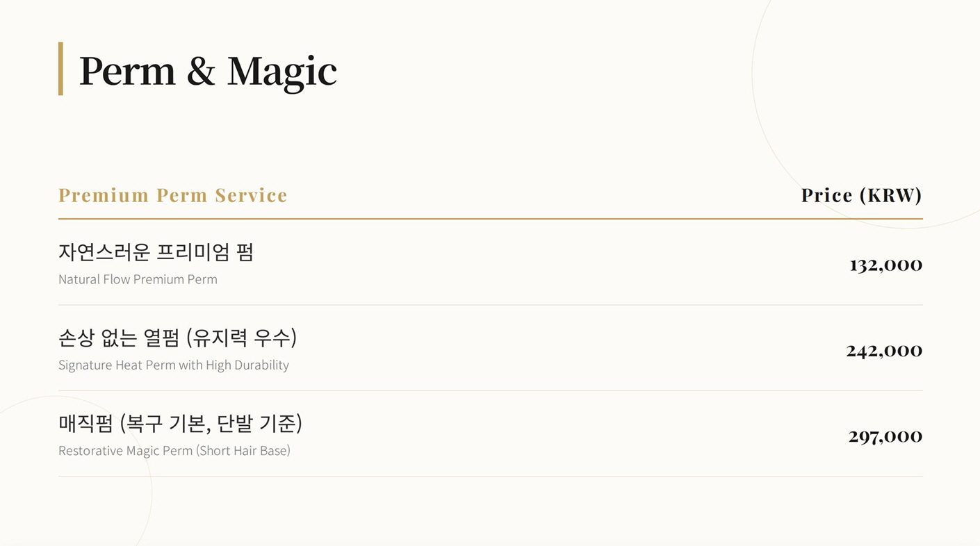Select the "Natural Flow Premium Perm" subtitle
This screenshot has width=980, height=546.
click(138, 279)
